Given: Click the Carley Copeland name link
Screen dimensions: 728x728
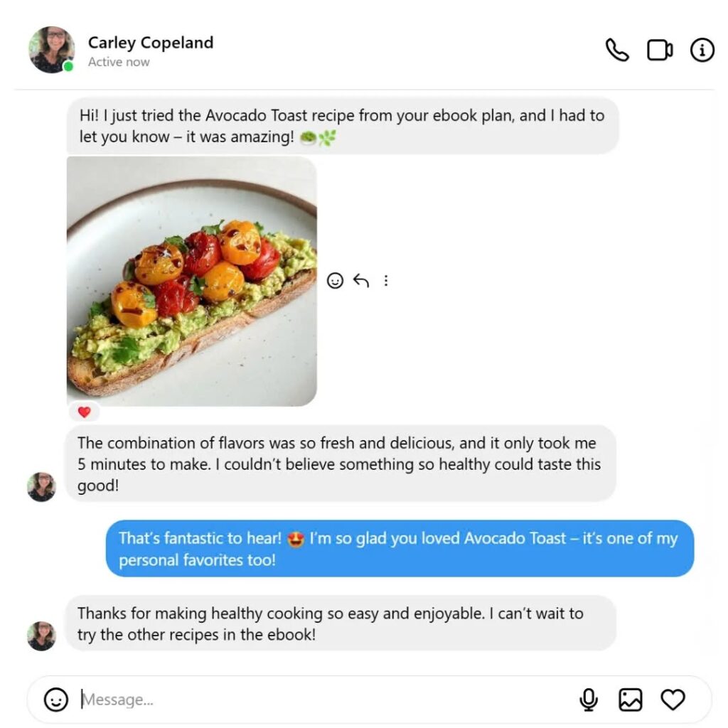Looking at the screenshot, I should click(151, 42).
